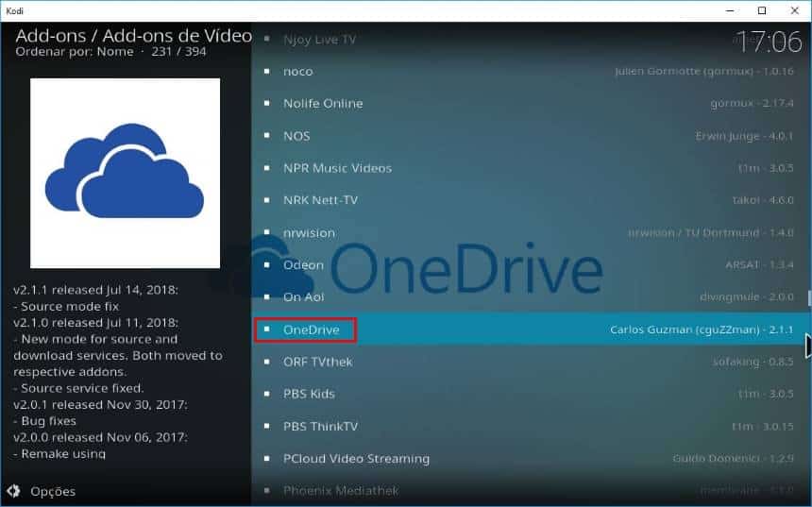This screenshot has height=507, width=812.
Task: Click the Opções options label
Action: point(53,491)
